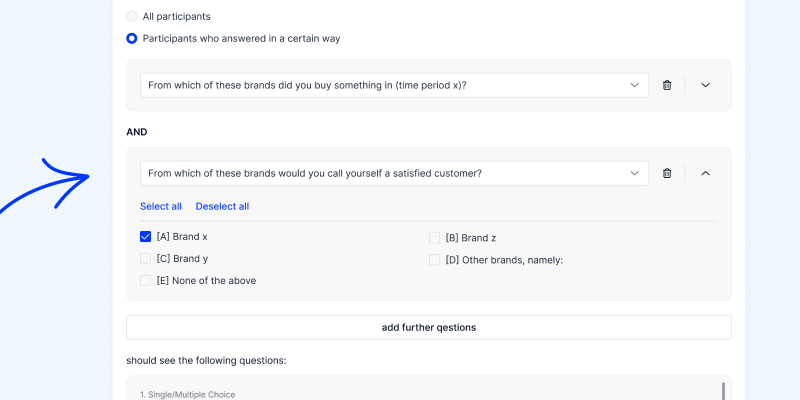Check the [C] Brand y option
800x400 pixels.
(x=145, y=259)
